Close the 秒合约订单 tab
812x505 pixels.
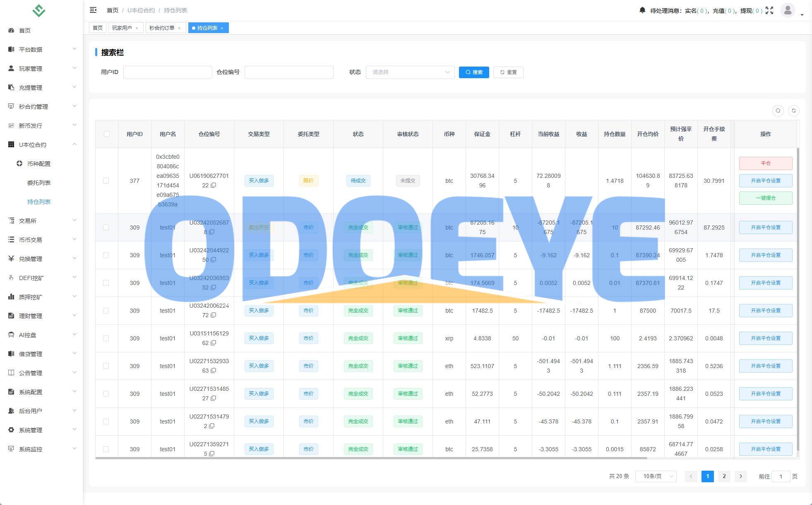(179, 28)
